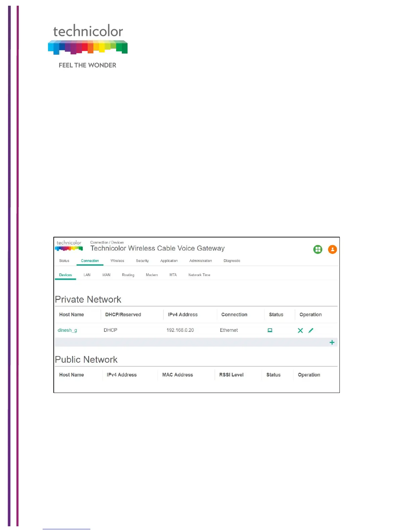Image resolution: width=411 pixels, height=532 pixels.
Task: Select the Devices sub-tab
Action: pos(65,275)
